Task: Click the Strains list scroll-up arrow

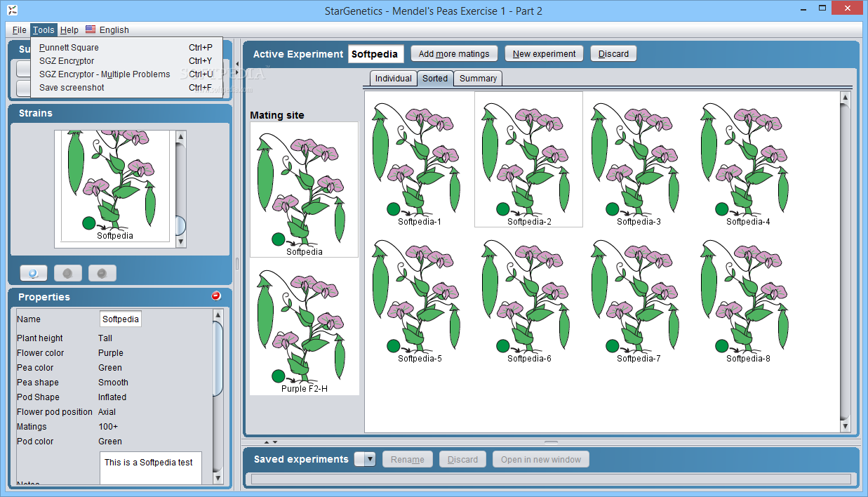Action: coord(180,136)
